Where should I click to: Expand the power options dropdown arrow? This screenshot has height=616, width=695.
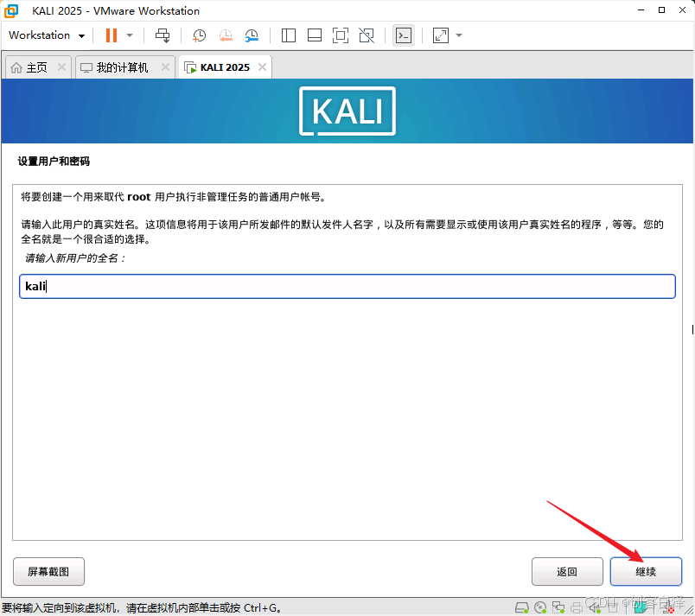point(130,35)
